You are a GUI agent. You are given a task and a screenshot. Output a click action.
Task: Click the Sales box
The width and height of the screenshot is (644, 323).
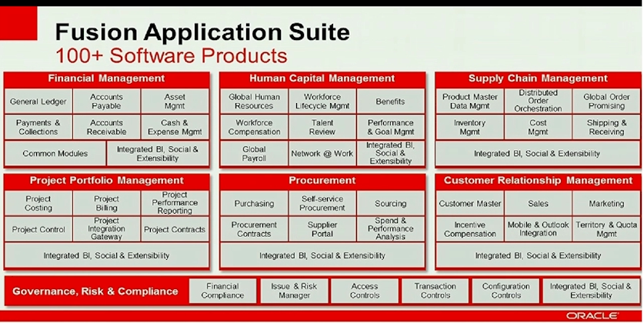pyautogui.click(x=538, y=203)
